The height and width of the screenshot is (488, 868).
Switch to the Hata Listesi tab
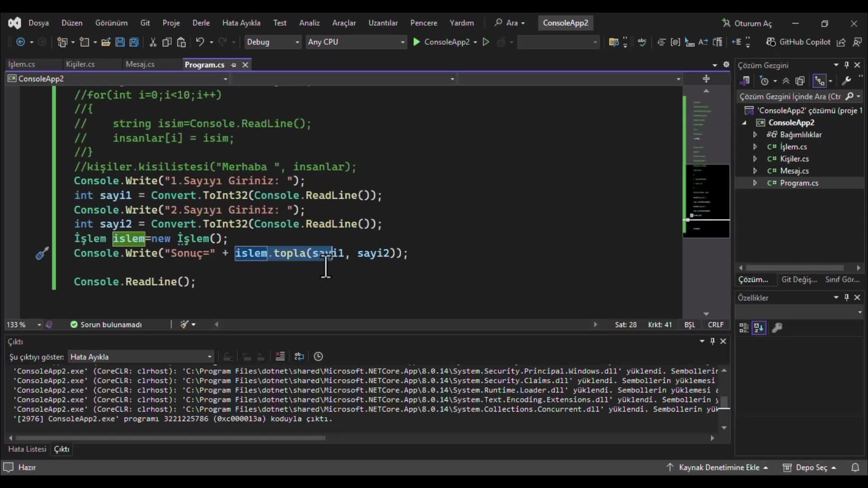tap(27, 449)
